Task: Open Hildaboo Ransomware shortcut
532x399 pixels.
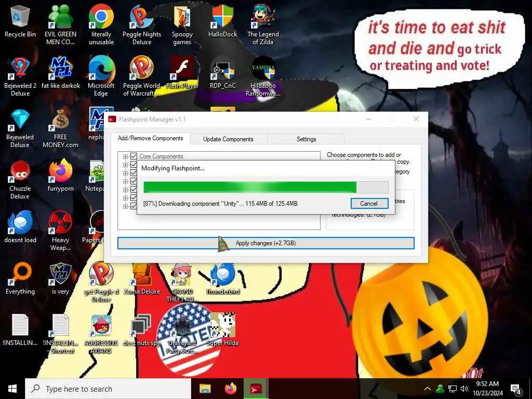Action: [263, 77]
